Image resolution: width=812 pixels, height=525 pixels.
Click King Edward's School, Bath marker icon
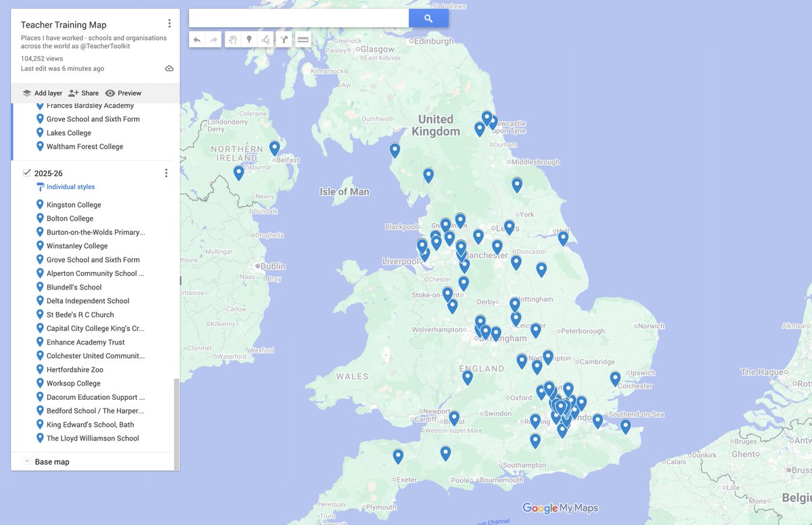tap(40, 424)
